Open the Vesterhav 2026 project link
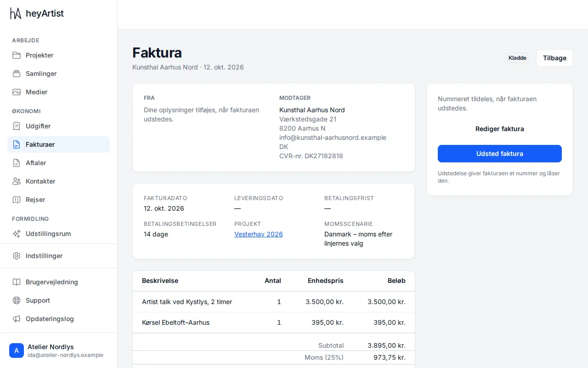Screen dimensions: 588x368 tap(259, 234)
